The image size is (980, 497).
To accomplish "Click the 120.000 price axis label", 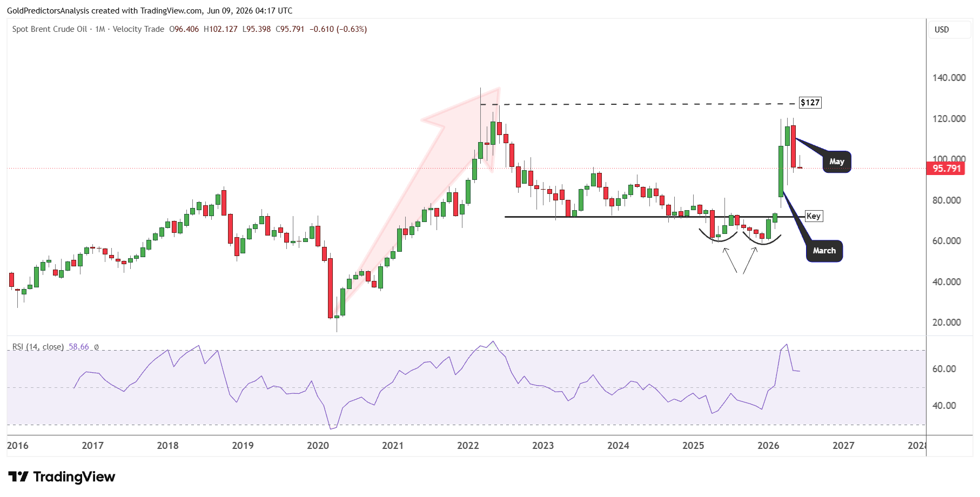I will 949,119.
